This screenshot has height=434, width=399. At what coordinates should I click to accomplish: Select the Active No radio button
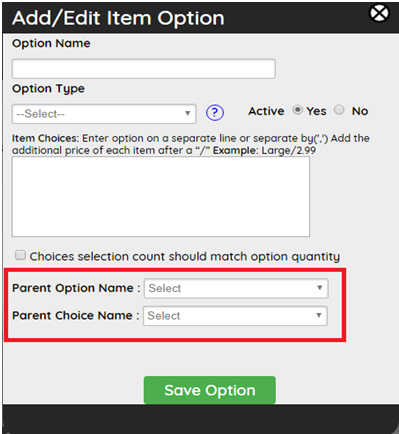click(x=339, y=110)
